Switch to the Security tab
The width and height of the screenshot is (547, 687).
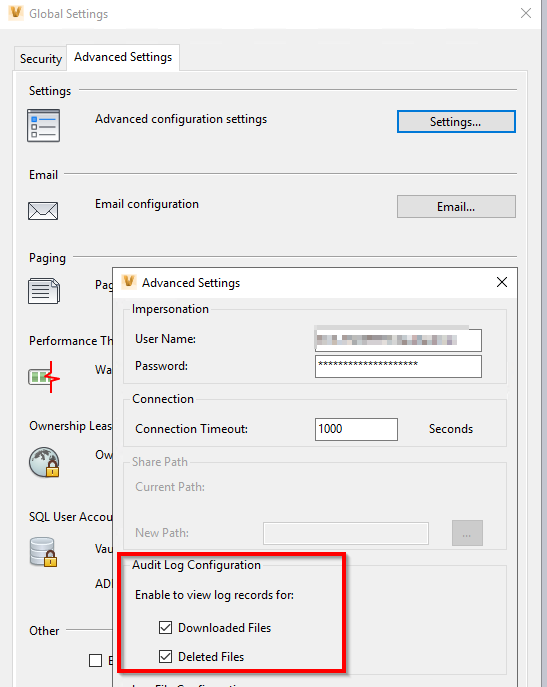point(41,59)
